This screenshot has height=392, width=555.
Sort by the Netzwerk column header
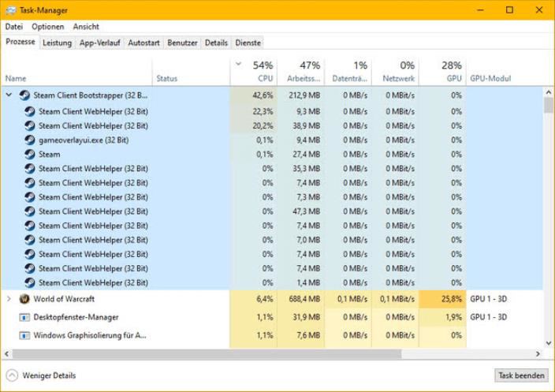tap(395, 72)
